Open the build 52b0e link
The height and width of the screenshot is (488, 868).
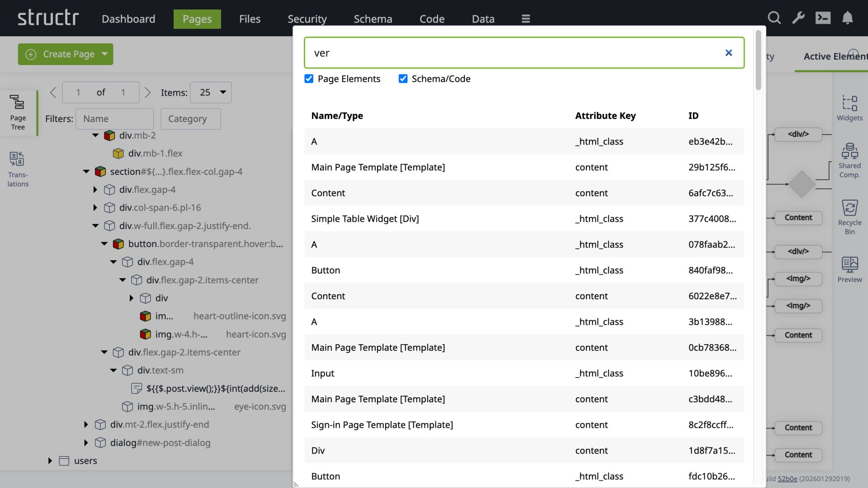pyautogui.click(x=788, y=479)
